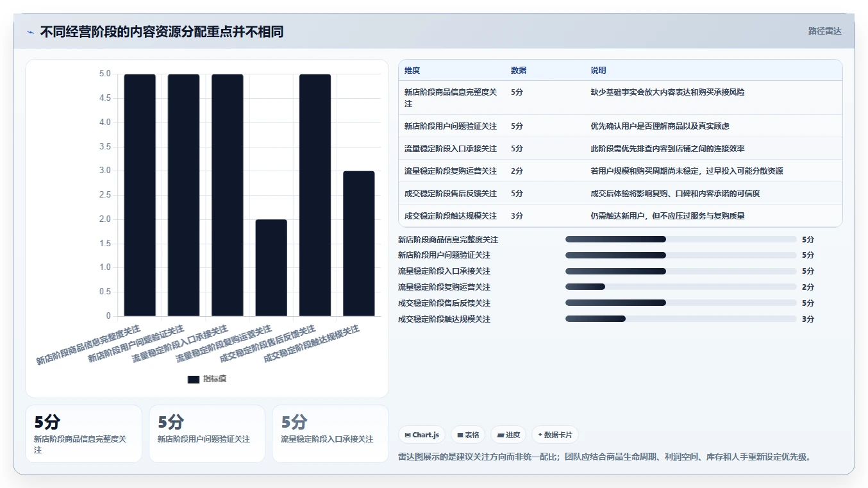Select the 进度 tag
Image resolution: width=868 pixels, height=488 pixels.
[508, 435]
